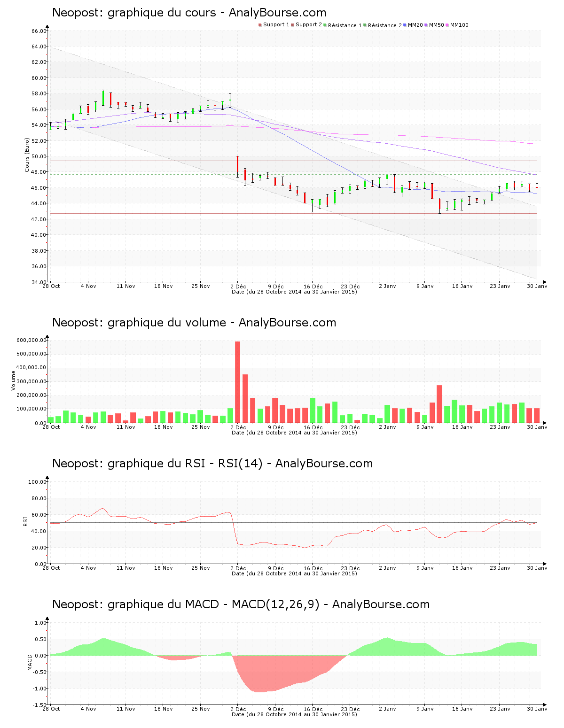The image size is (564, 728).
Task: Click the tall red volume bar in mid-January
Action: (439, 404)
